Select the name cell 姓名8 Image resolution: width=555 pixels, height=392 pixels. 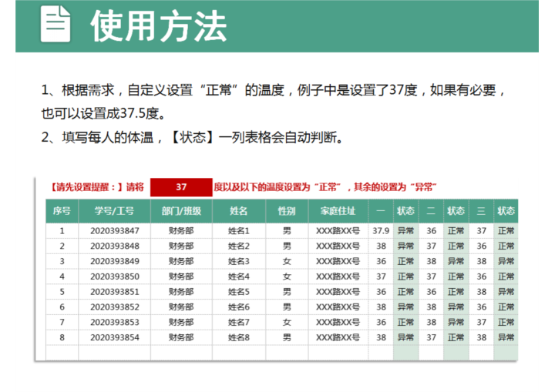point(239,338)
